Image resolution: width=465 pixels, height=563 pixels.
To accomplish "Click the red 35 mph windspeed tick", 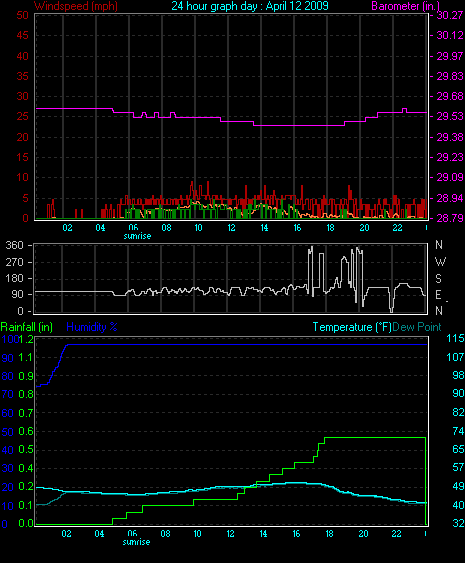I will coord(22,76).
